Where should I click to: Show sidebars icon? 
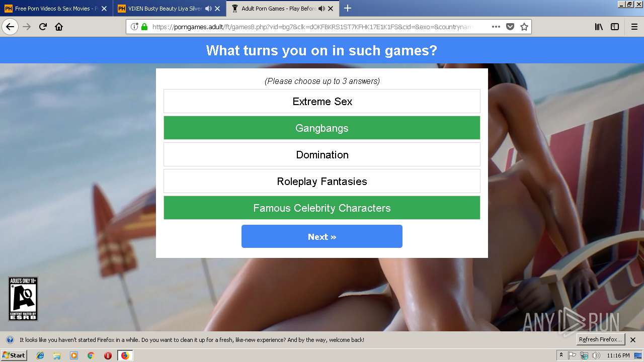click(x=615, y=27)
